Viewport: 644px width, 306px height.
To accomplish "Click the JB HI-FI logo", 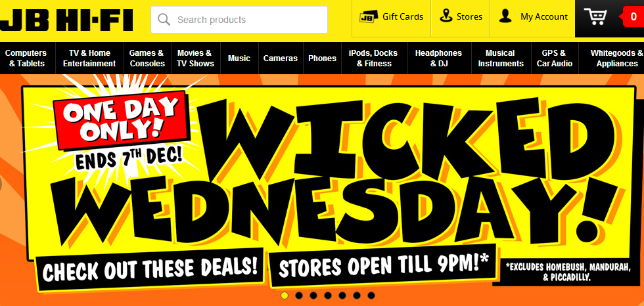I will (x=66, y=20).
